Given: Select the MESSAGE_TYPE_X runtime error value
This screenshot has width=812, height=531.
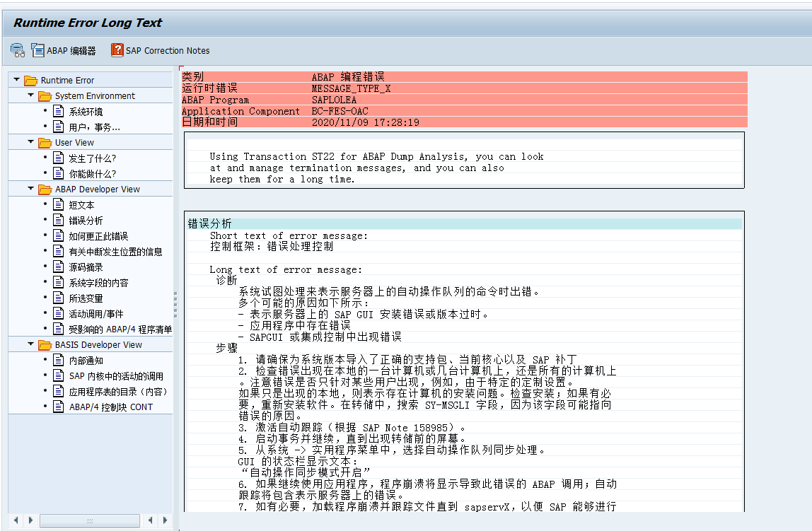Looking at the screenshot, I should (x=351, y=88).
